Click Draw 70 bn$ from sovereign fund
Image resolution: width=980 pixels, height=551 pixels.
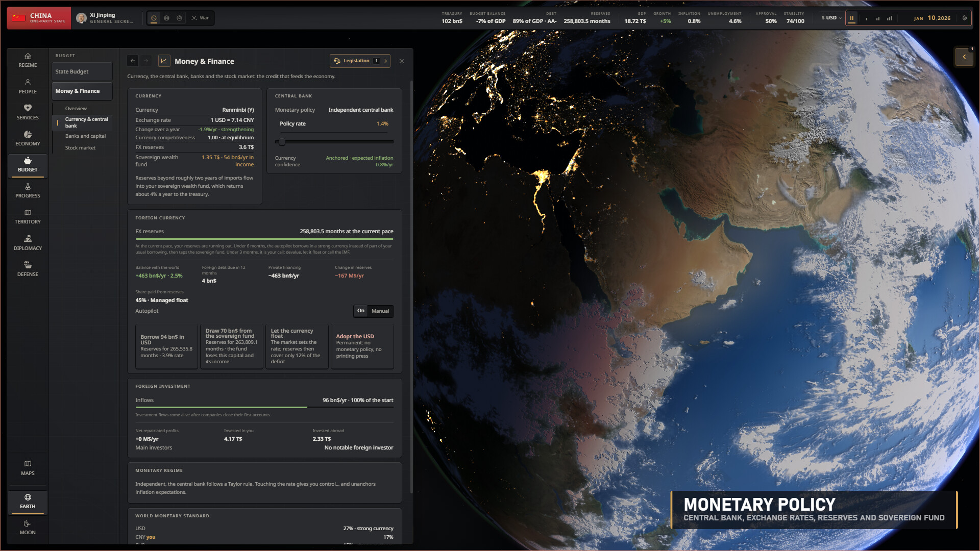pos(232,346)
